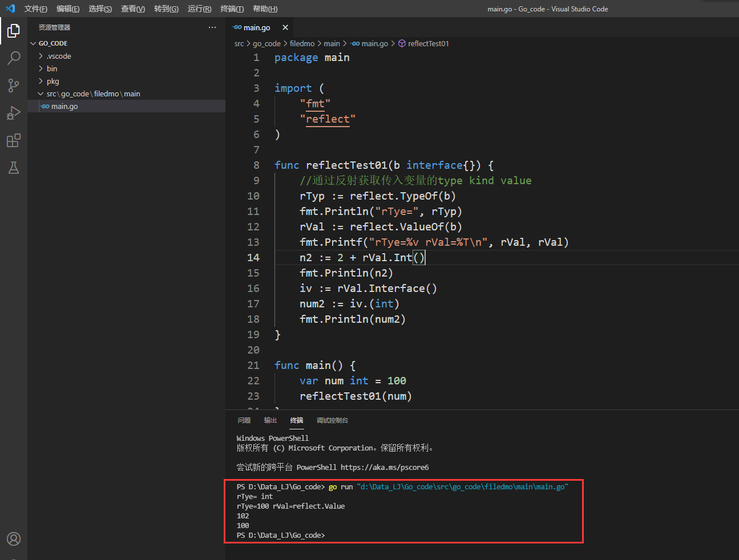Switch to the 输出 panel tab
This screenshot has width=739, height=560.
pyautogui.click(x=270, y=420)
